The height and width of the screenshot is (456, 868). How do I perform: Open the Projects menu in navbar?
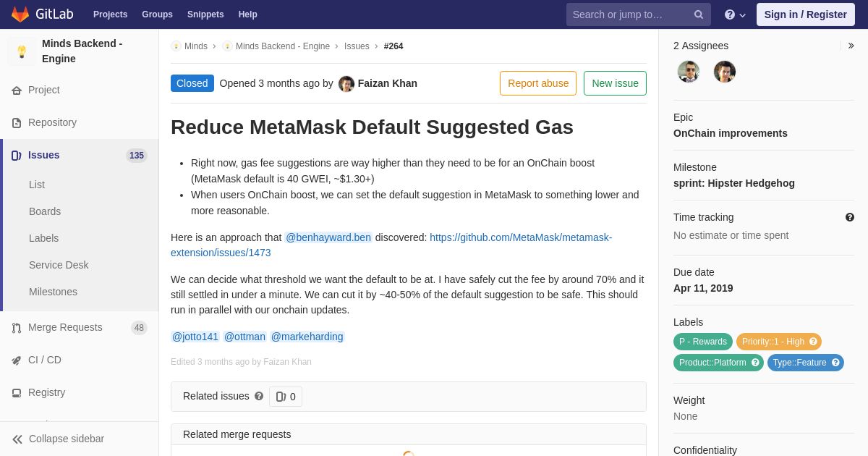tap(110, 14)
